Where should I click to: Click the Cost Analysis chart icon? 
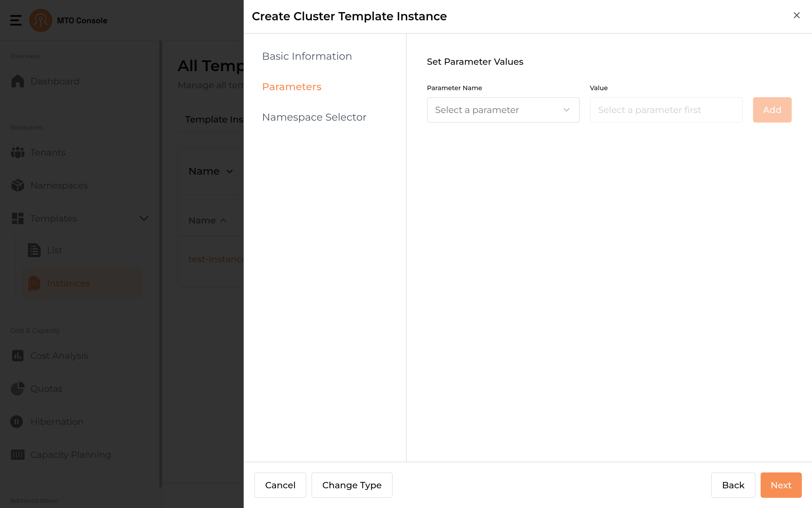point(17,355)
